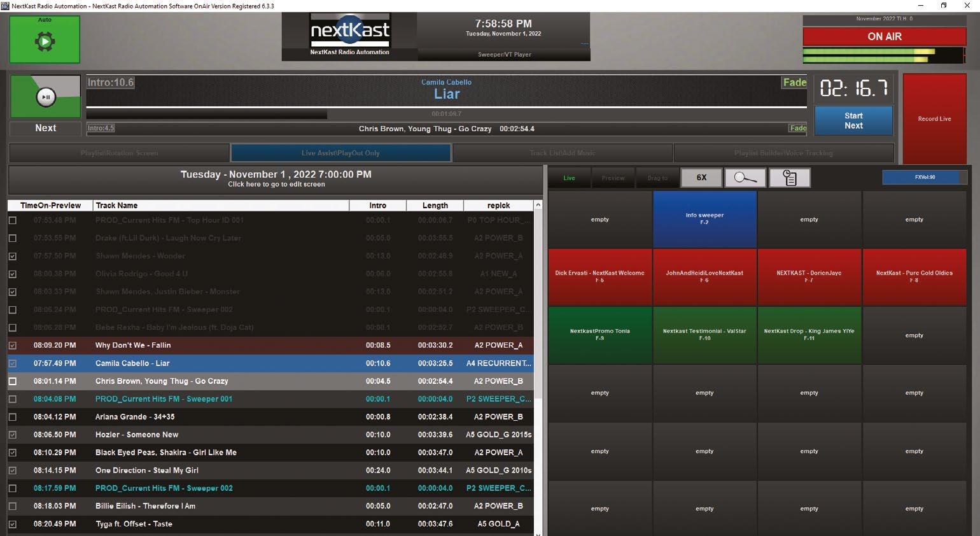
Task: Check the box for Chris Brown - Go Crazy
Action: (13, 381)
